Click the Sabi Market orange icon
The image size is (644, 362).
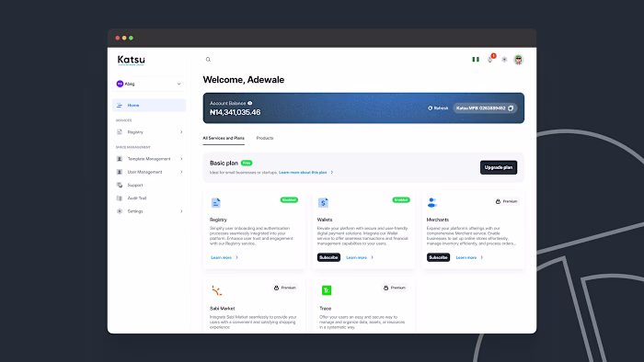pyautogui.click(x=216, y=290)
